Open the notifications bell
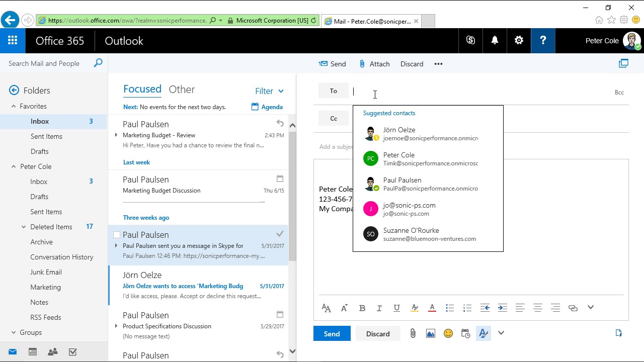The image size is (644, 362). point(495,41)
